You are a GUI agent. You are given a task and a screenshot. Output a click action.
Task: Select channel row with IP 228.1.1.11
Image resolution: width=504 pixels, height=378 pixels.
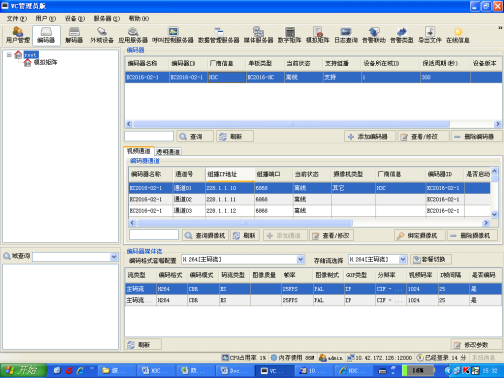coord(309,199)
